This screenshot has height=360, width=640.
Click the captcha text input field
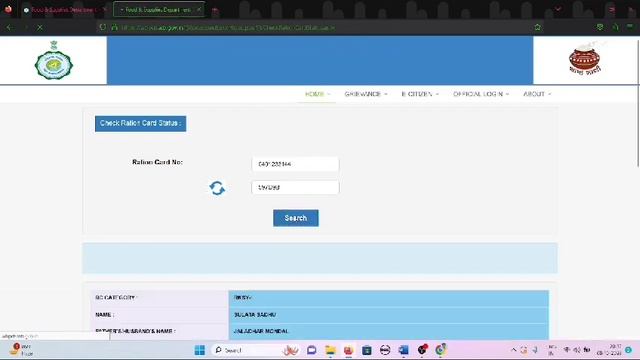point(295,187)
